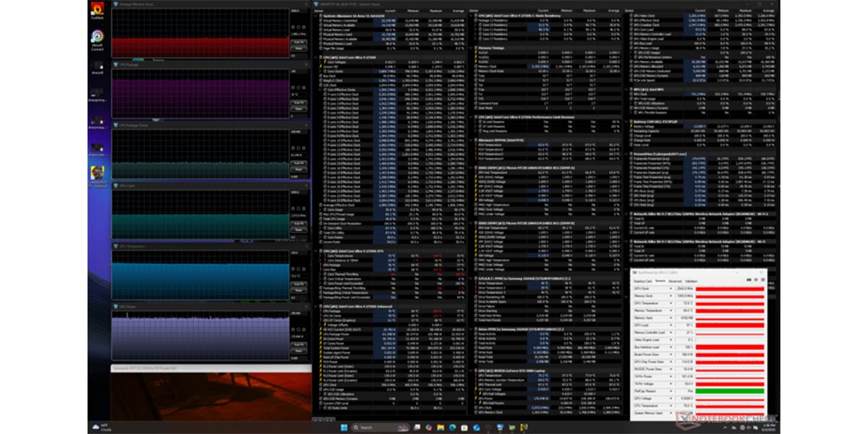The height and width of the screenshot is (434, 868).
Task: Collapse the Battery sensor group
Action: pos(627,121)
